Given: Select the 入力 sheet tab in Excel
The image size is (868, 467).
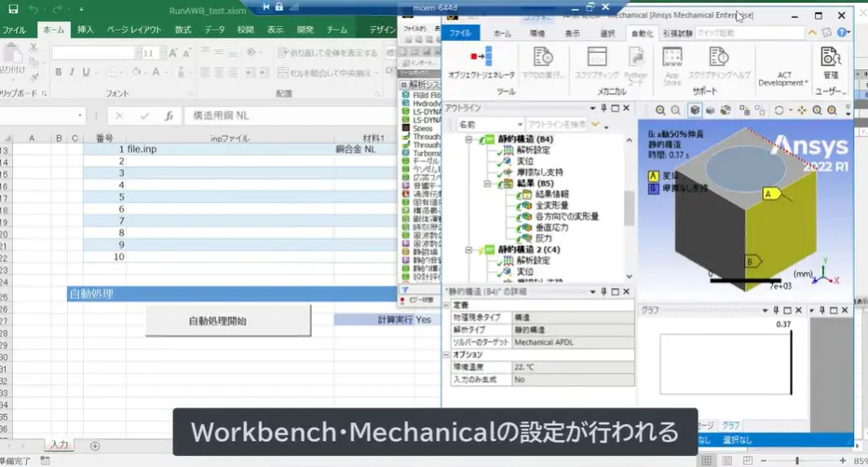Looking at the screenshot, I should click(60, 445).
